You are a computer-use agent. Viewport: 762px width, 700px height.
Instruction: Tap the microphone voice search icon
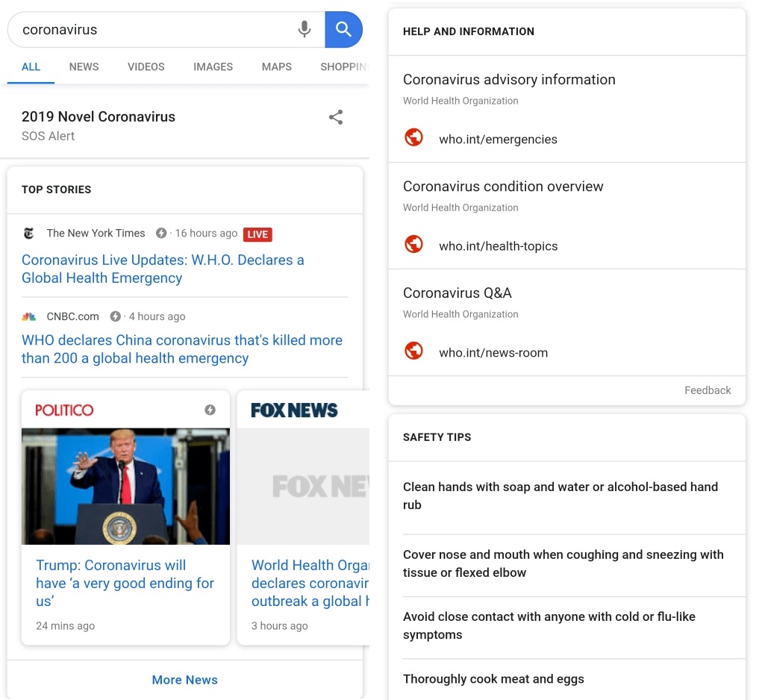305,30
